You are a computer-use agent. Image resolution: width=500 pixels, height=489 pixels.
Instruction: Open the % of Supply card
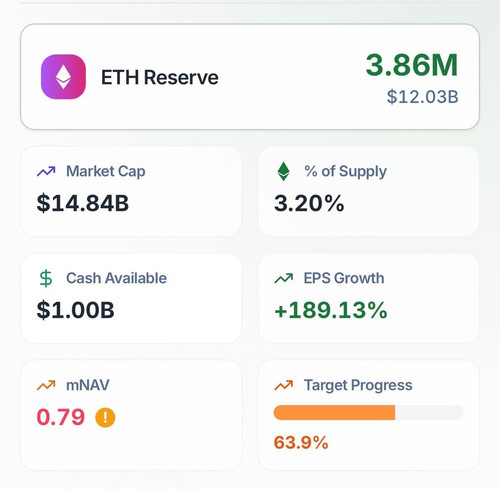coord(369,191)
